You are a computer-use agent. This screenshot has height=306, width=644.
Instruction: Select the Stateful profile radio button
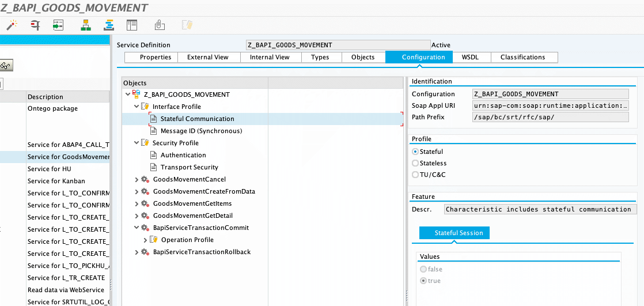point(415,152)
